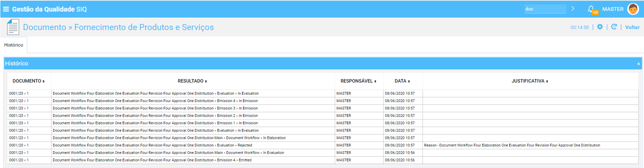This screenshot has width=644, height=168.
Task: Click the Gestão da Qualidade SIQ title
Action: (49, 9)
